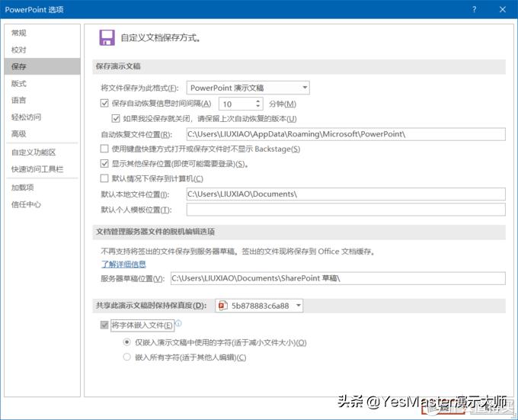The height and width of the screenshot is (420, 518).
Task: Click the 共享此演示文稿时保持保真度 label
Action: click(151, 306)
